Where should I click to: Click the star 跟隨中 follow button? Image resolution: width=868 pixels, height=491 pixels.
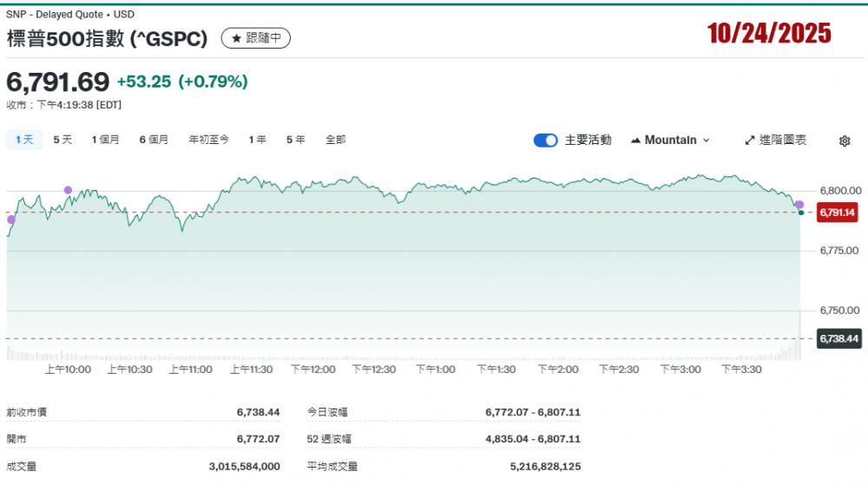click(x=256, y=38)
